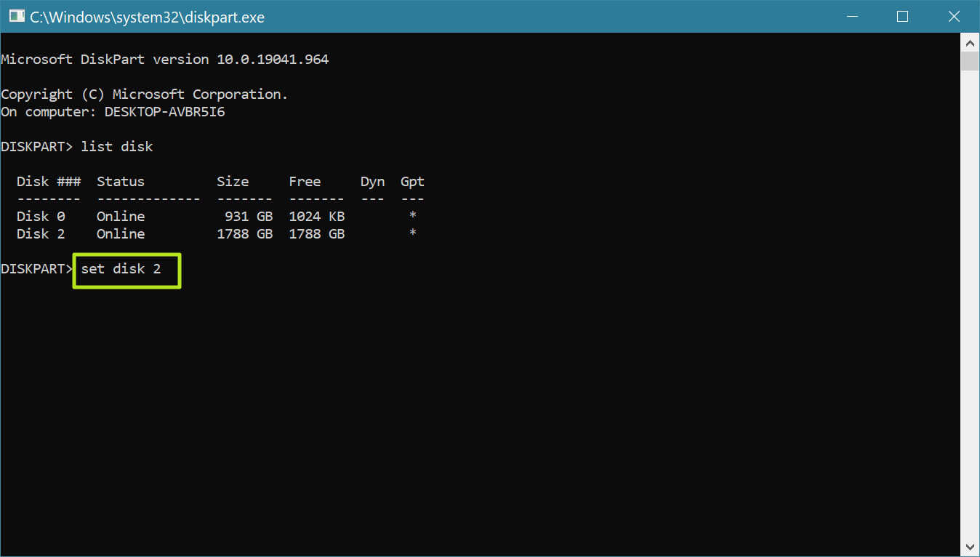Maximize the diskpart window
Screen dimensions: 980x557
(x=902, y=16)
